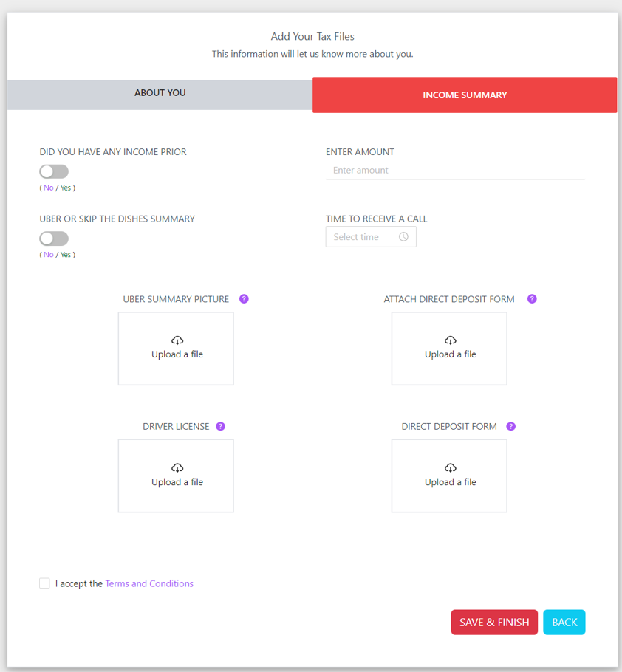The width and height of the screenshot is (622, 672).
Task: Enable Uber or Skip the Dishes Summary switch
Action: 54,239
